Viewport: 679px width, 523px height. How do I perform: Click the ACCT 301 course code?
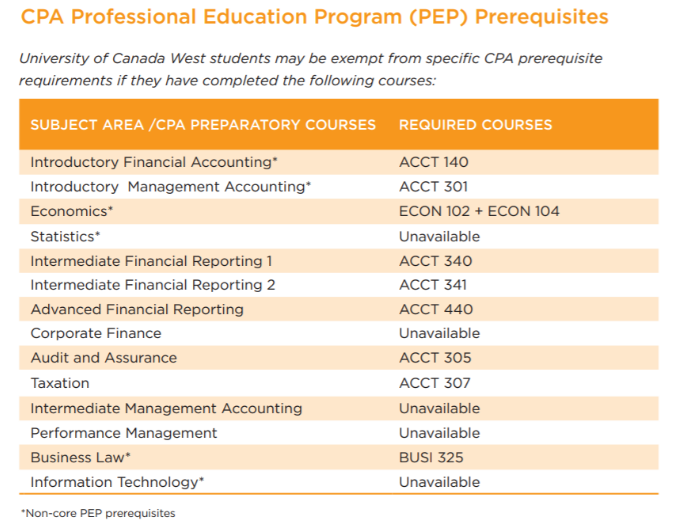pyautogui.click(x=433, y=187)
